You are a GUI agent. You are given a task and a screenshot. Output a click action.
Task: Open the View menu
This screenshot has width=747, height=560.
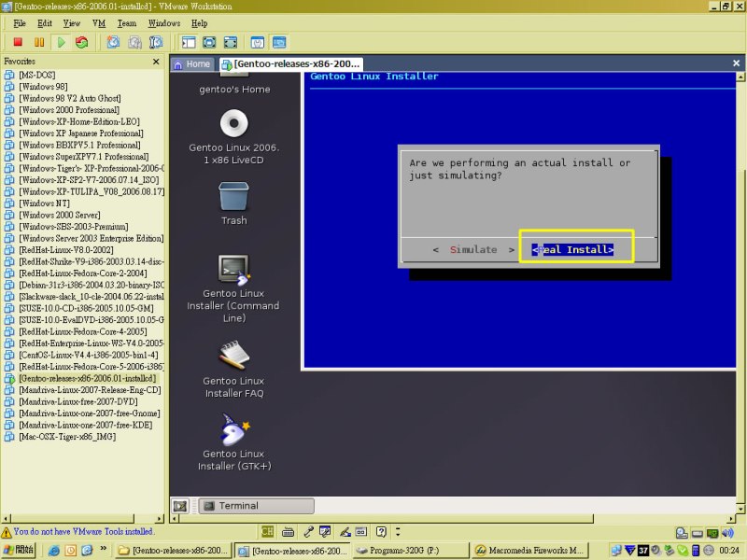tap(72, 23)
